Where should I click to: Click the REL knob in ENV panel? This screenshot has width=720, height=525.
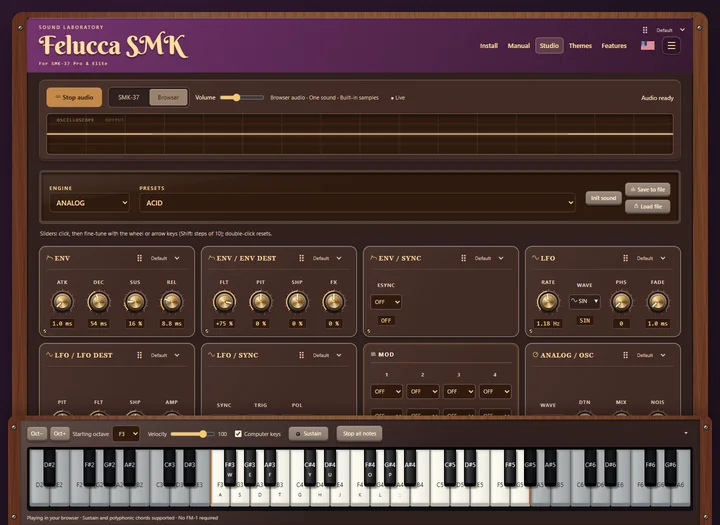coord(171,302)
